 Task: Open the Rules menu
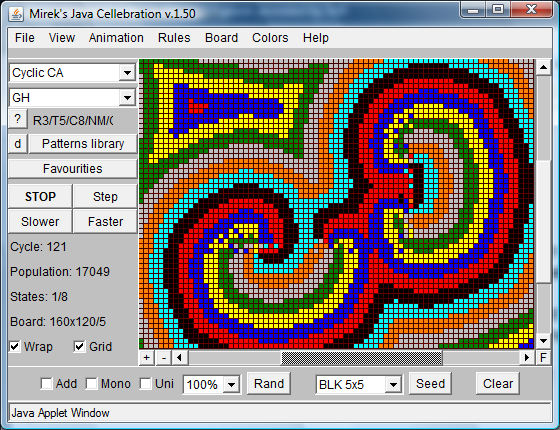174,38
